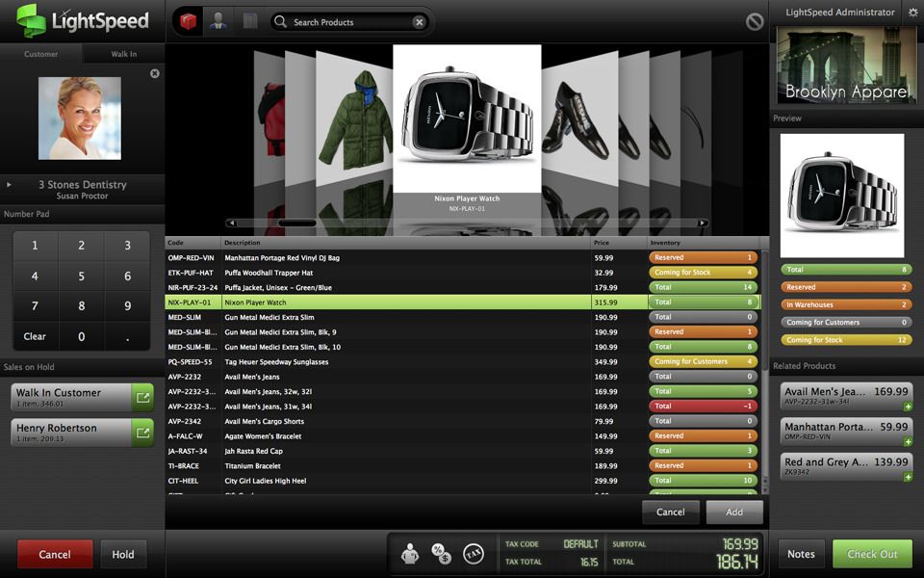Select the salesperson icon near the totals bar

pyautogui.click(x=409, y=552)
